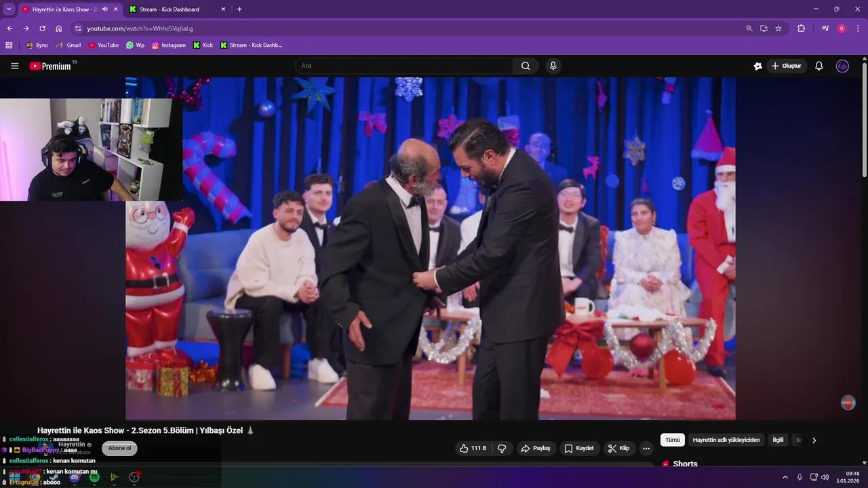Click the video title Hayrettin ile Kaos Show
Image resolution: width=868 pixels, height=488 pixels.
pos(146,430)
